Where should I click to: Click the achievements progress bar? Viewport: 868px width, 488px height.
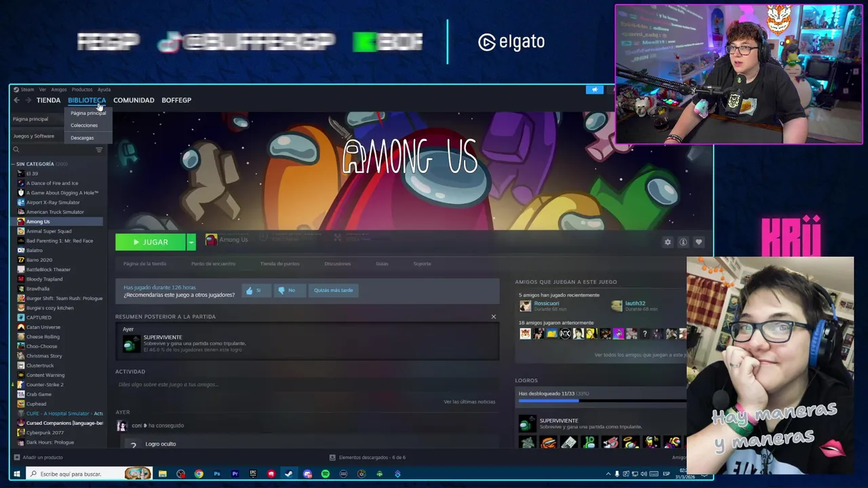point(602,401)
